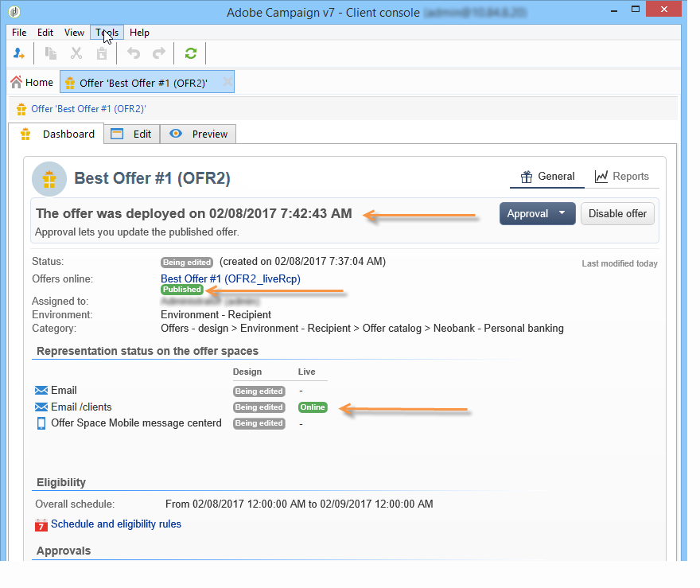Click the Paste toolbar icon

(102, 53)
